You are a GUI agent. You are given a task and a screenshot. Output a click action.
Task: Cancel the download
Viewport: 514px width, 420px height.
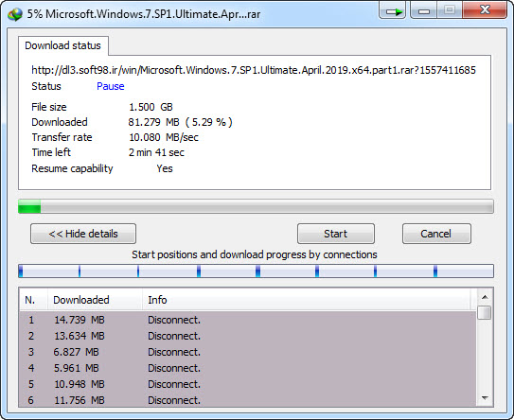click(x=436, y=234)
